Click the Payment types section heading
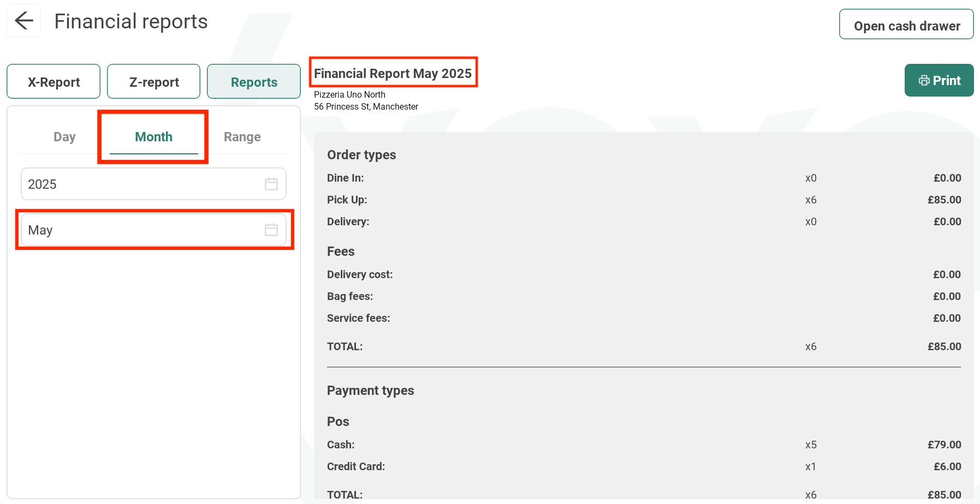 (x=370, y=391)
